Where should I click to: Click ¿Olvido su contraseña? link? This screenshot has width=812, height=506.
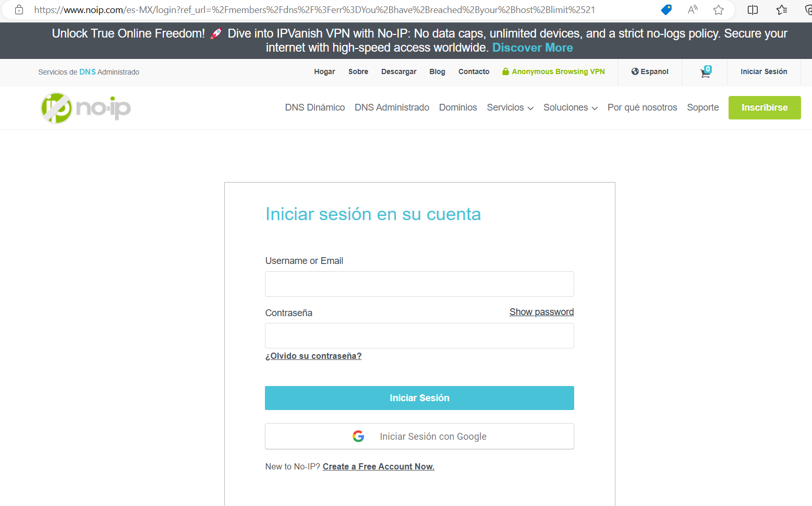(x=313, y=356)
